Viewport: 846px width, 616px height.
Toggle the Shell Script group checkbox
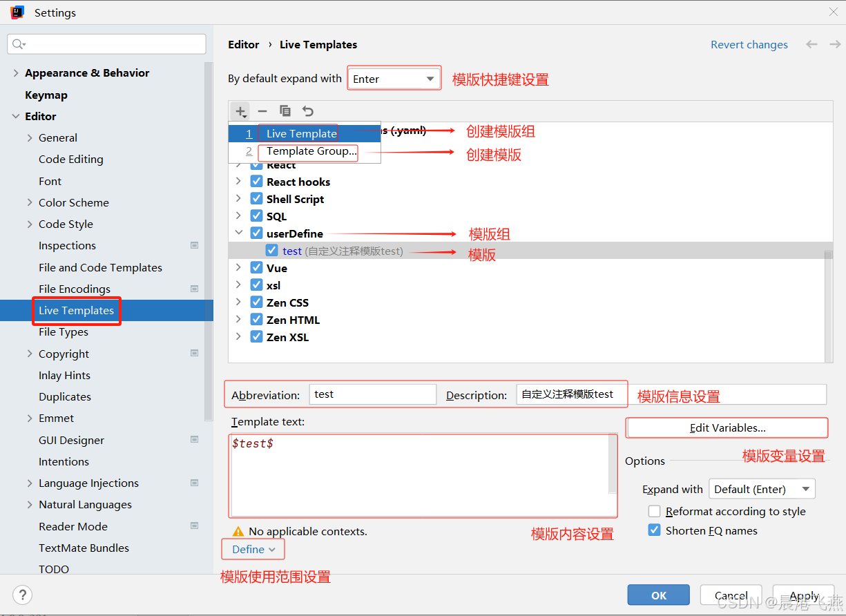(x=256, y=199)
